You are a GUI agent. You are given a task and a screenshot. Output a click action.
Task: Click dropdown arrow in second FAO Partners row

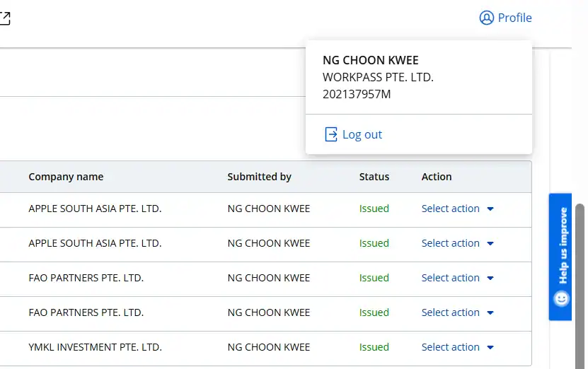coord(490,313)
